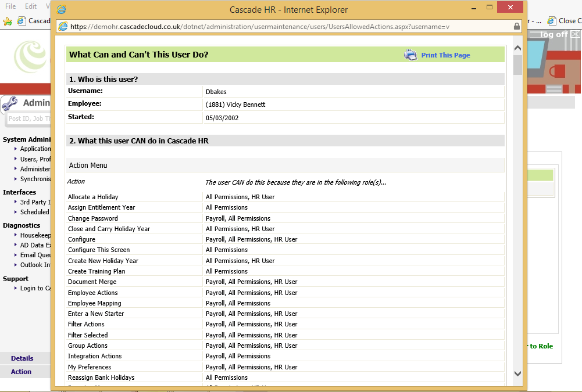
Task: Open Housekeep item under Diagnostics
Action: click(x=35, y=236)
